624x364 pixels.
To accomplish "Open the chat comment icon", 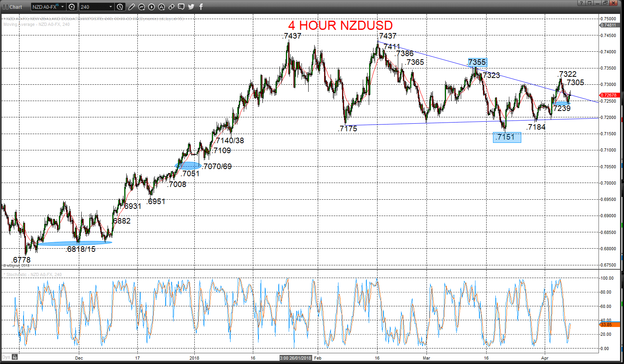I will [x=181, y=7].
